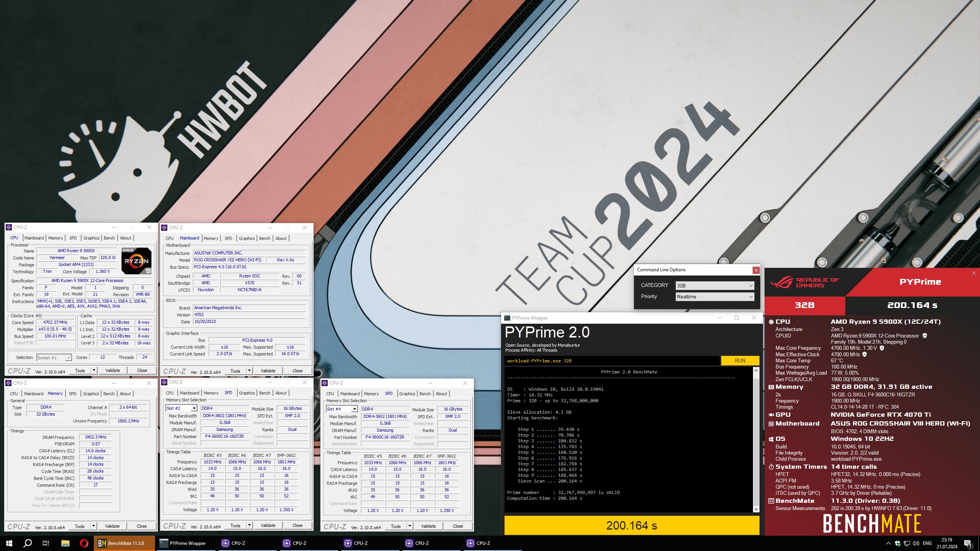Click the BenchMate section icon beside version 11.3.0
Screen dimensions: 980x551
coord(771,501)
